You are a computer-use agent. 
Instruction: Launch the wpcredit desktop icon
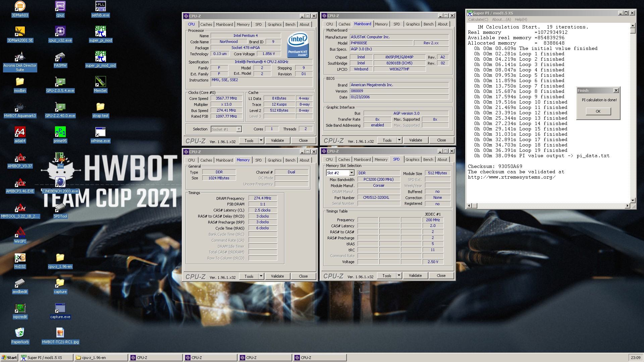(x=20, y=311)
